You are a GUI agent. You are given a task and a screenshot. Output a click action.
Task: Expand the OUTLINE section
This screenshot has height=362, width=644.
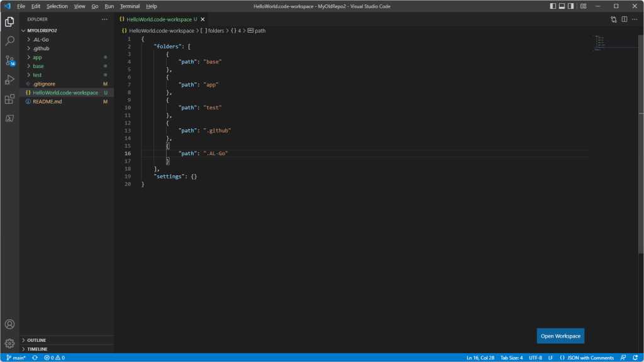pyautogui.click(x=36, y=340)
